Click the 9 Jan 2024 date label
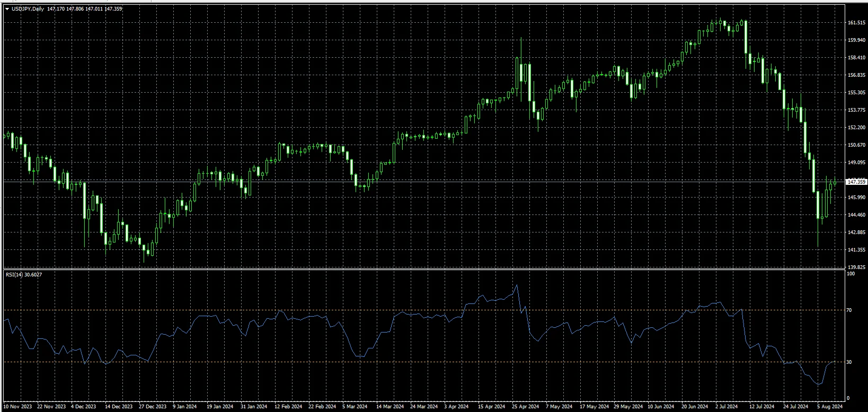The width and height of the screenshot is (868, 412). 185,407
